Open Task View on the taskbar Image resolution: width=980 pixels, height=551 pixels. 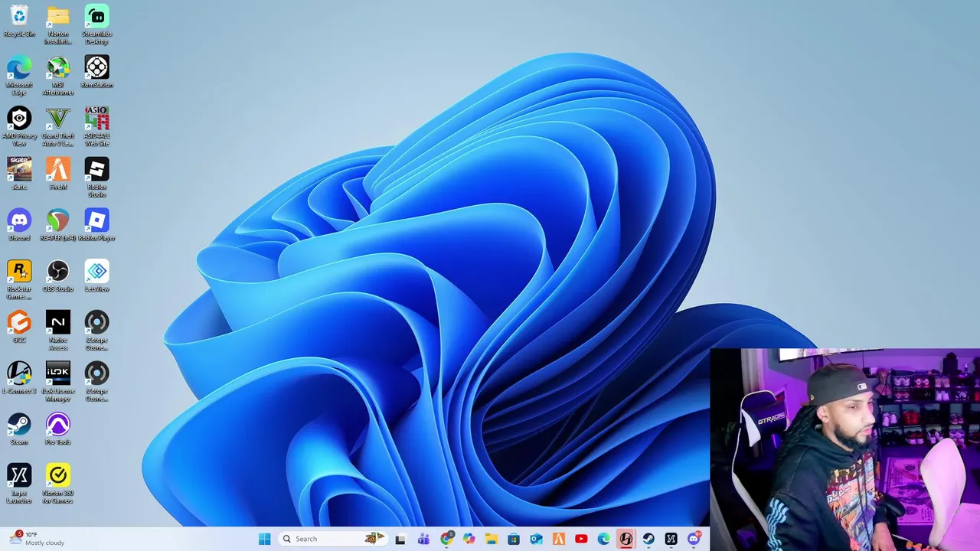coord(400,539)
